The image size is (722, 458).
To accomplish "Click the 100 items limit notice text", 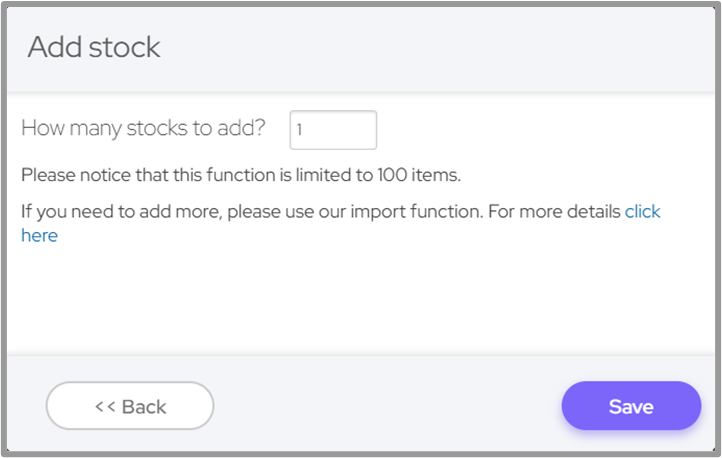I will tap(240, 175).
